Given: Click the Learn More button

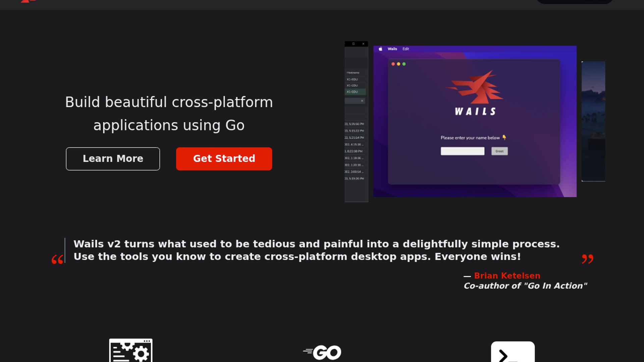Looking at the screenshot, I should 113,159.
